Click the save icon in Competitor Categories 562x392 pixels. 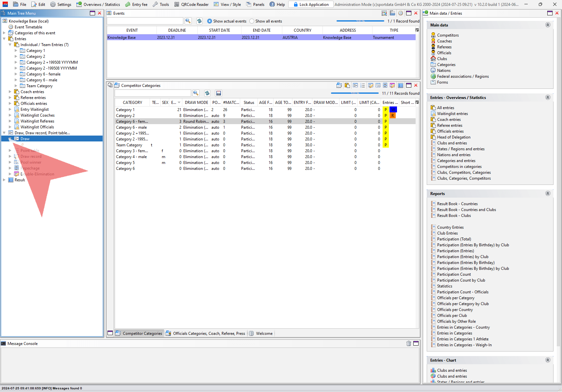[219, 93]
